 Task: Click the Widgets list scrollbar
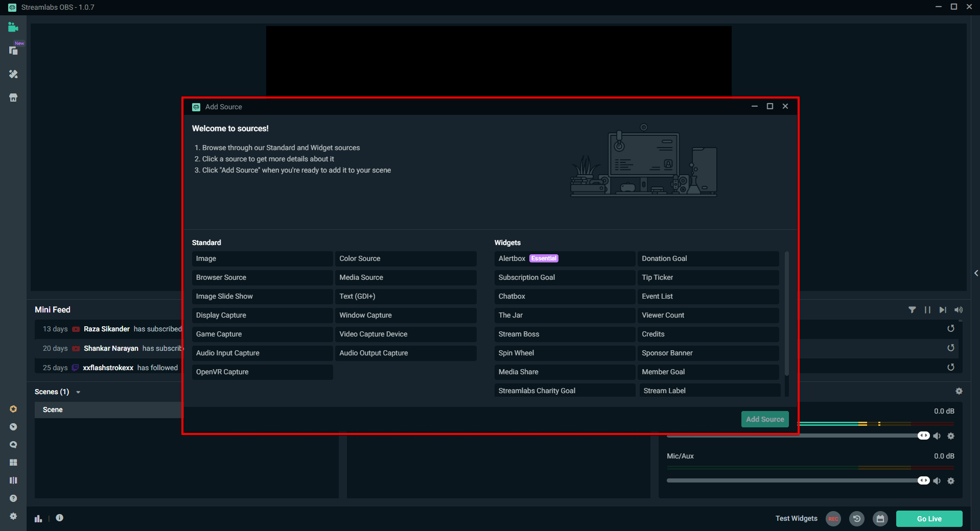pos(787,313)
